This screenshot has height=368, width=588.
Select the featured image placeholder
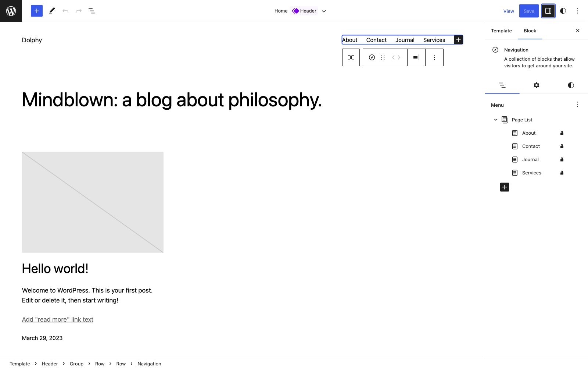tap(93, 202)
